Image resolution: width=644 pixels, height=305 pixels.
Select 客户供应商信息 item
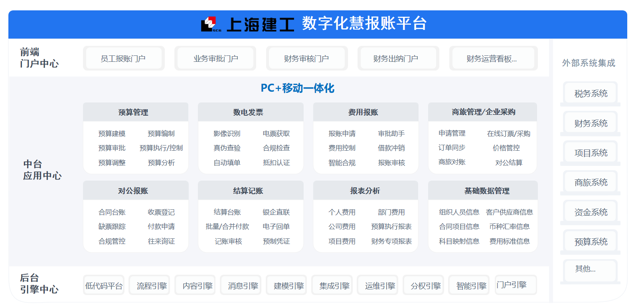coord(510,212)
